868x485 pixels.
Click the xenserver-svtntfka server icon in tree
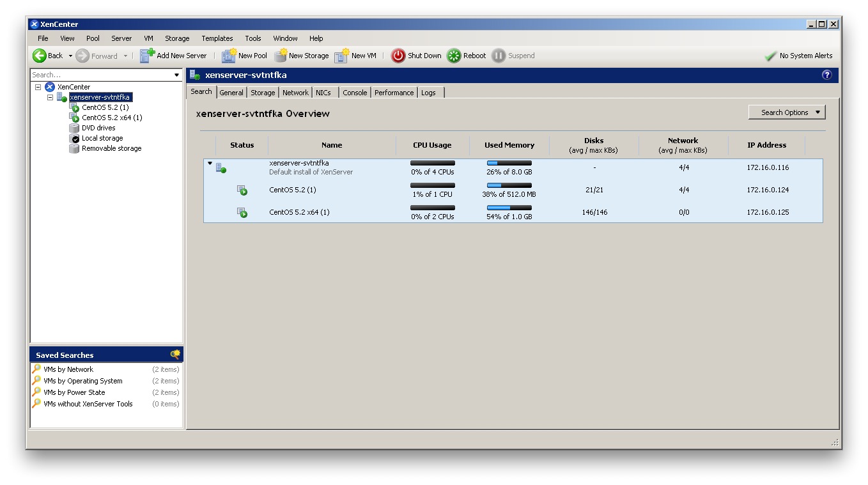coord(61,97)
